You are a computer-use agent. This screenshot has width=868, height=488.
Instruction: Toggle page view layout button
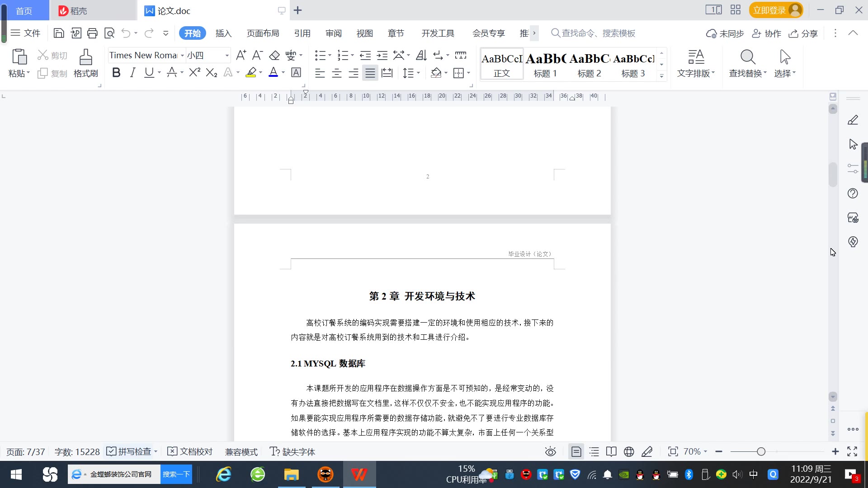[x=576, y=451]
